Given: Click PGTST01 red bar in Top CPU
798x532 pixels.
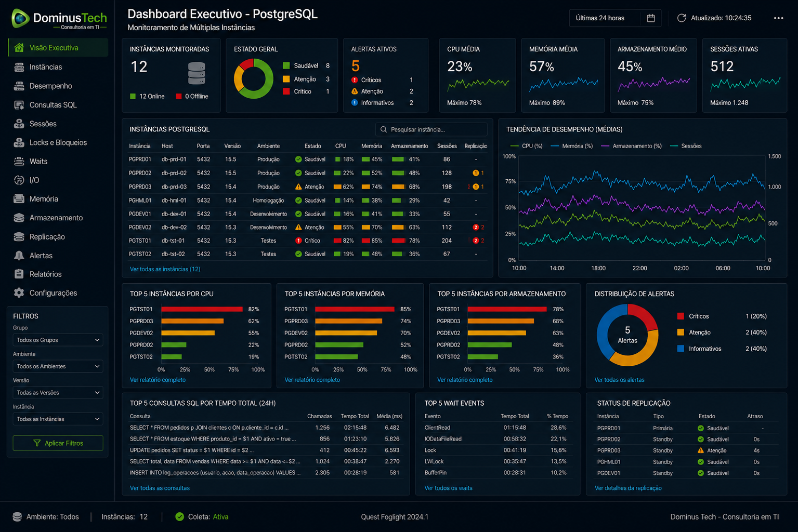Looking at the screenshot, I should coord(202,309).
